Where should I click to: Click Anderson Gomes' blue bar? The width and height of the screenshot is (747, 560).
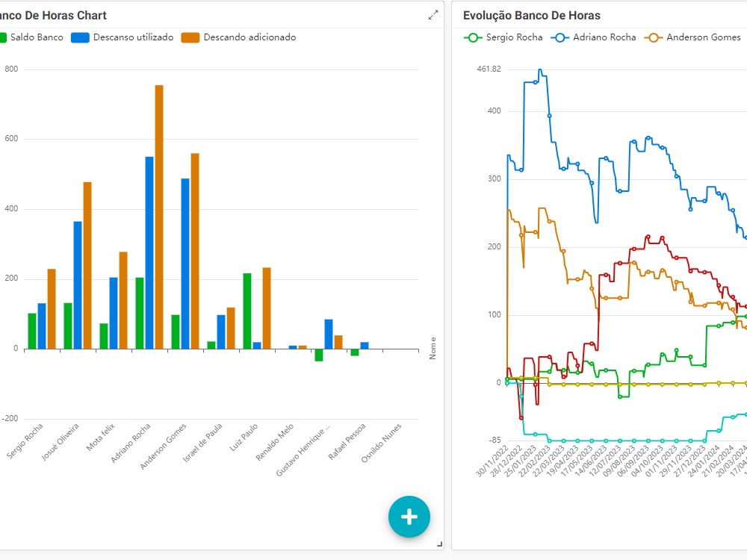[185, 264]
